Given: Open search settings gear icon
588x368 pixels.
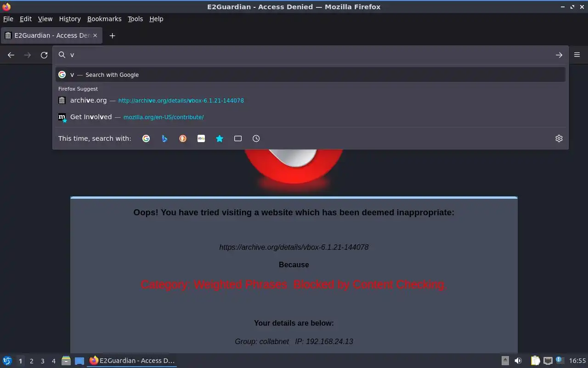Looking at the screenshot, I should (559, 138).
